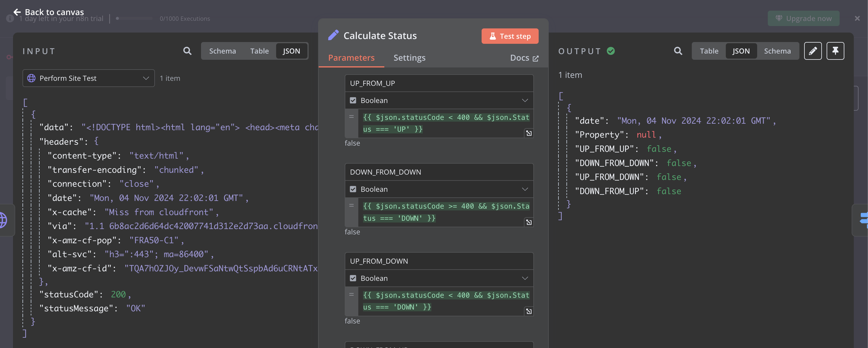Toggle the Boolean type checkbox under DOWN_FROM_DOWN
This screenshot has height=348, width=868.
tap(353, 189)
